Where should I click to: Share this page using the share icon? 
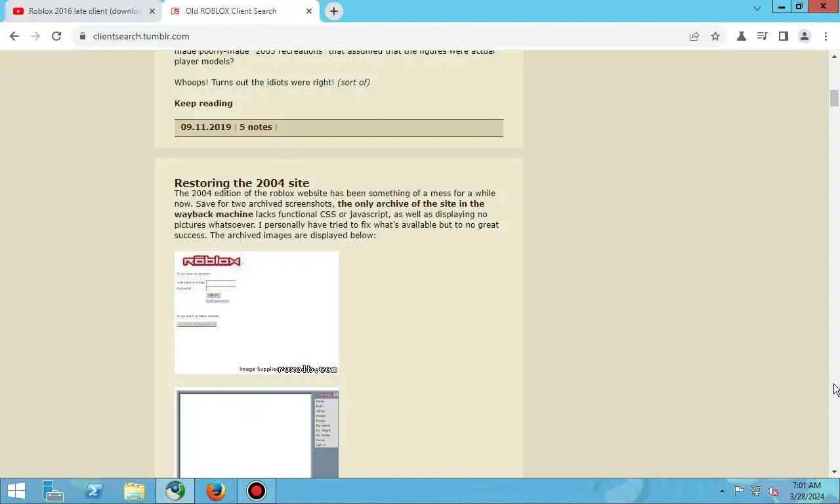click(694, 36)
